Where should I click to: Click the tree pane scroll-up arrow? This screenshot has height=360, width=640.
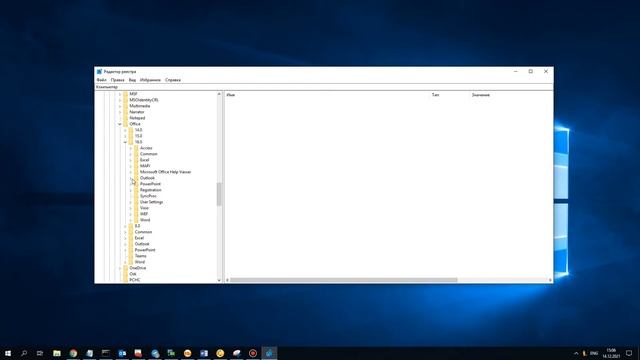coord(219,94)
